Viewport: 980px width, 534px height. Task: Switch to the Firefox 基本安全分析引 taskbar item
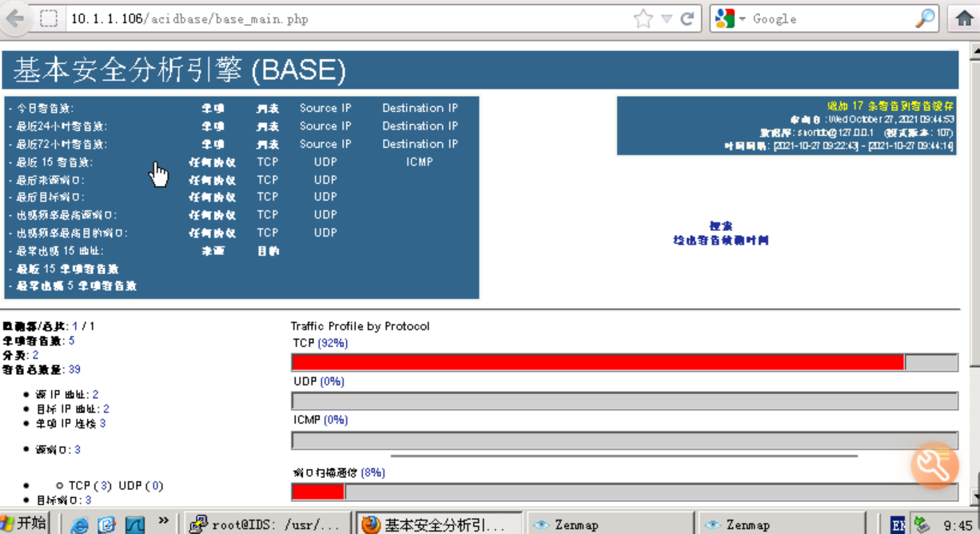pos(438,524)
